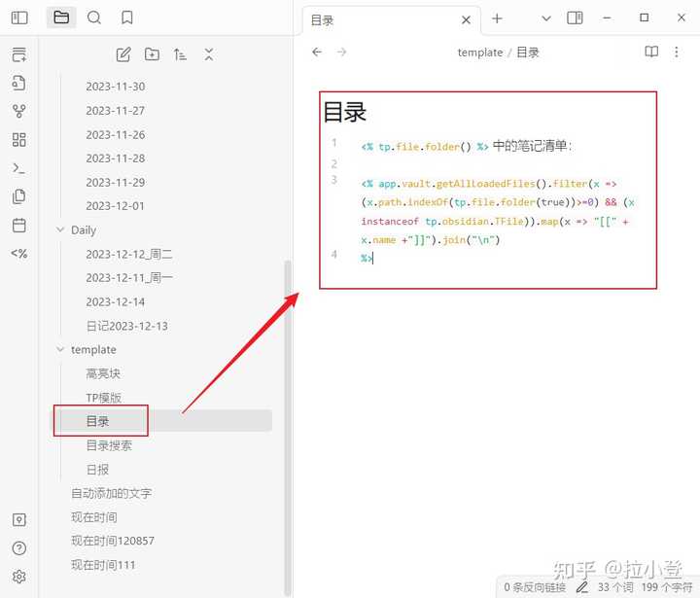
Task: Toggle the left sidebar
Action: pyautogui.click(x=19, y=18)
